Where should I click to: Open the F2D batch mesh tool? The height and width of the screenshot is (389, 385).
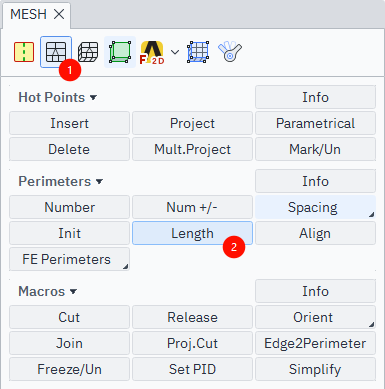pyautogui.click(x=152, y=52)
